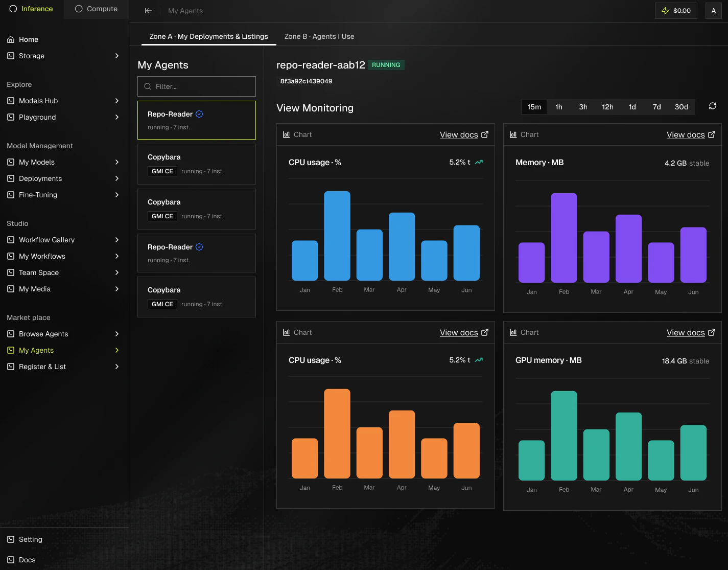Open Browse Agents menu item
This screenshot has width=728, height=570.
[64, 334]
